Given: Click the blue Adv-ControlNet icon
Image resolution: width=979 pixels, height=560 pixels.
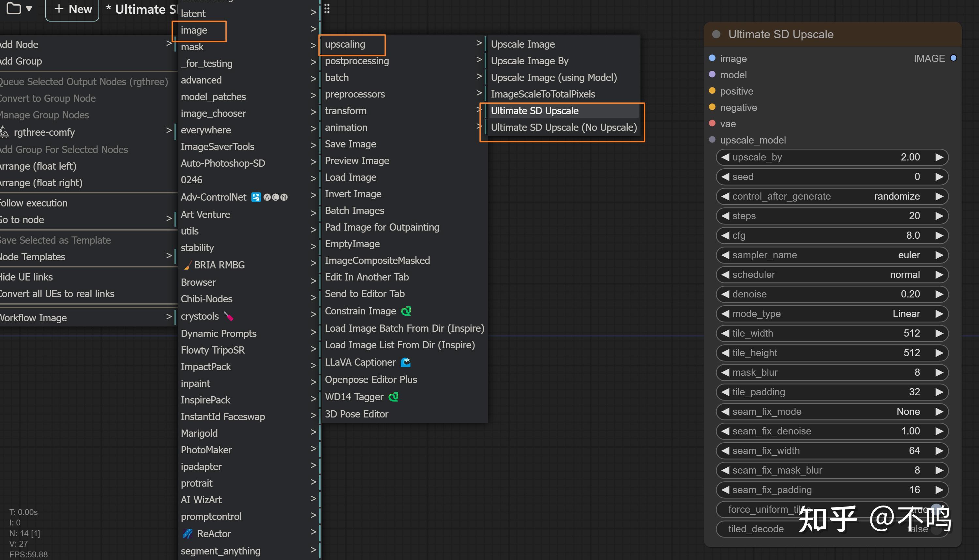Looking at the screenshot, I should click(256, 197).
